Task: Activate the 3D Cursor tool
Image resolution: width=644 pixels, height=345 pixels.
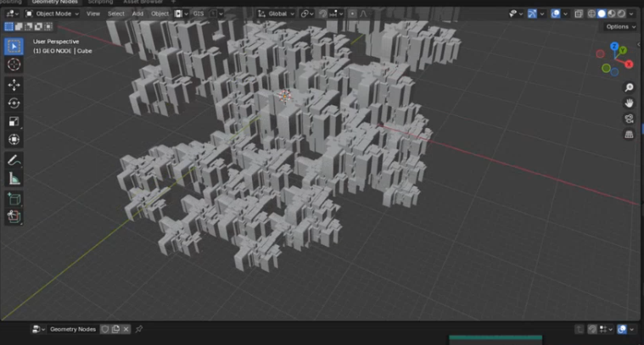Action: point(14,64)
